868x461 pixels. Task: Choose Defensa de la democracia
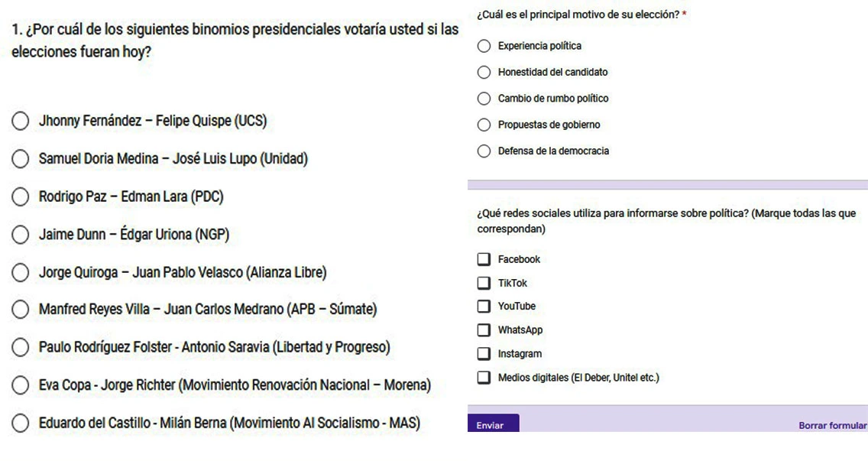(484, 151)
